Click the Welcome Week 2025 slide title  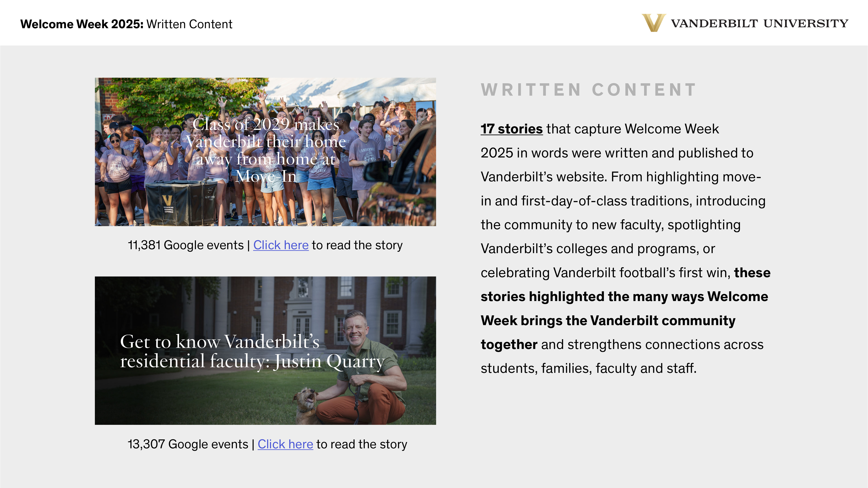[82, 24]
